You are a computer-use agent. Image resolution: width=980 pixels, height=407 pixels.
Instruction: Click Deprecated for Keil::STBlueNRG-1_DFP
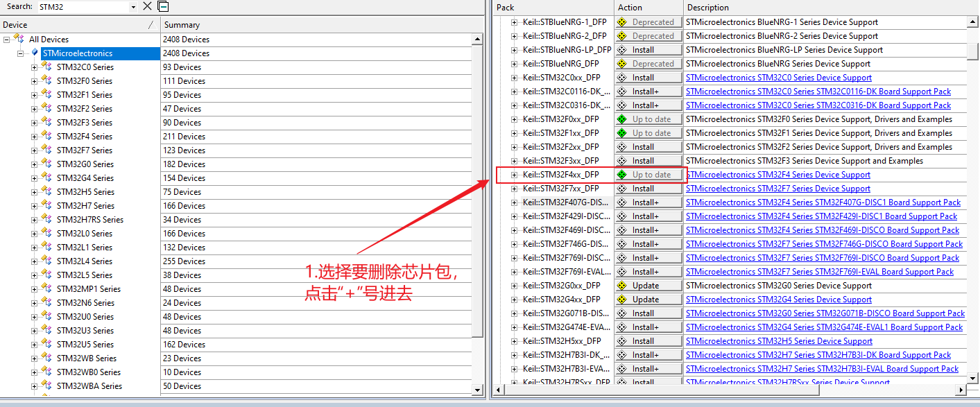tap(648, 22)
